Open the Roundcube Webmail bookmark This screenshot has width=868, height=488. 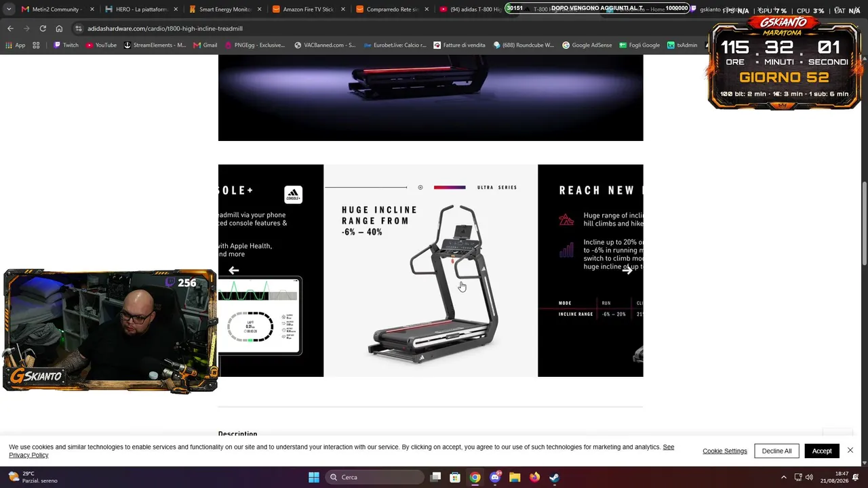coord(524,45)
